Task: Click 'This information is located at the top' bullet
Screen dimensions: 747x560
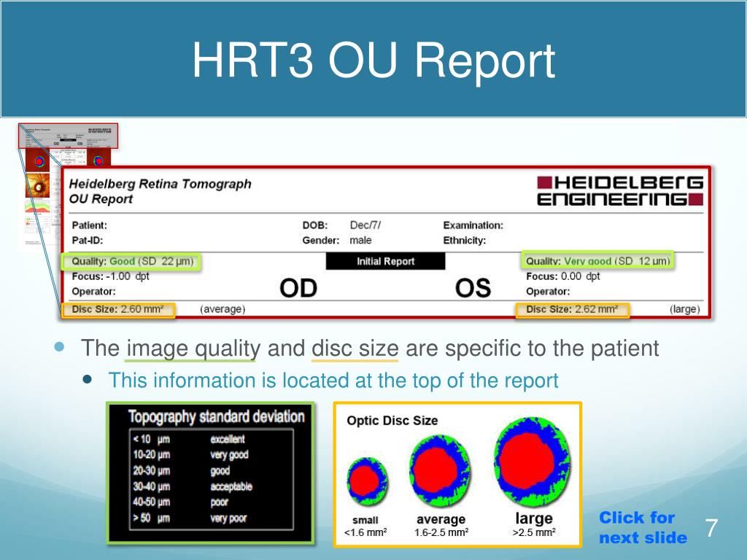Action: pos(333,381)
